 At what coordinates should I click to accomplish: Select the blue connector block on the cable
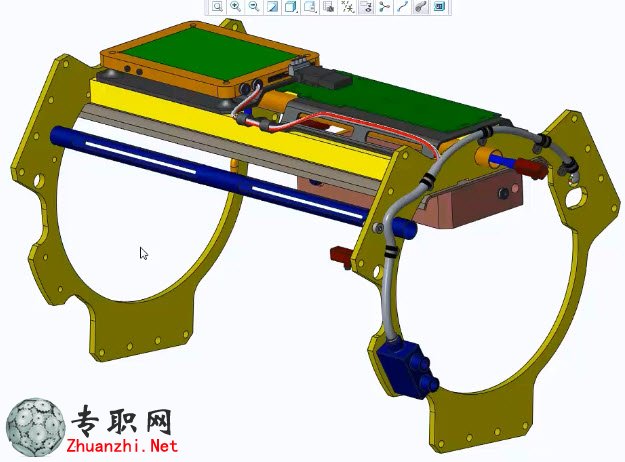(407, 371)
